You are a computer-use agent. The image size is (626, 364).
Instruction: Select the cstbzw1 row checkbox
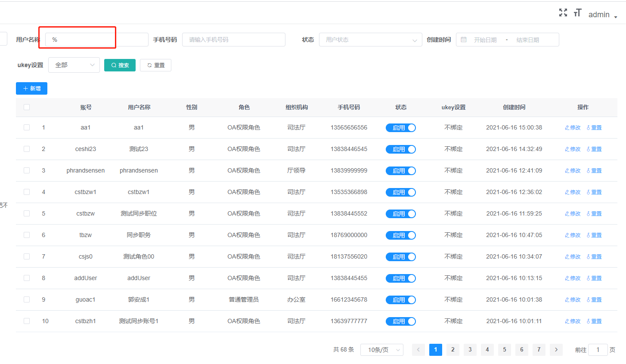point(27,192)
